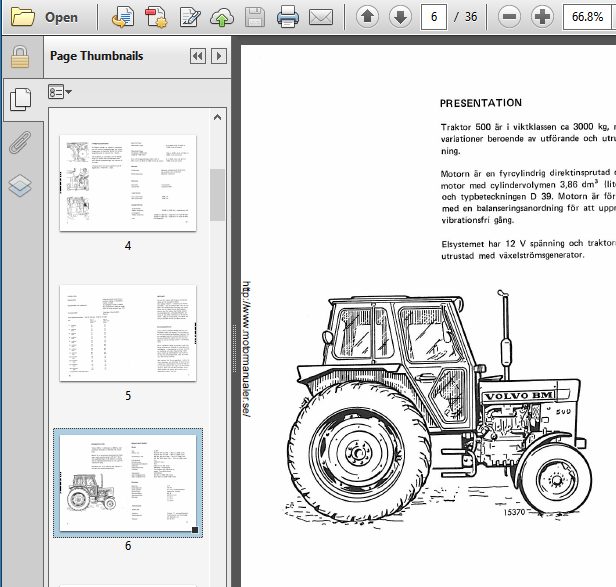The image size is (616, 587).
Task: Open the Attachments paperclip panel
Action: 20,142
